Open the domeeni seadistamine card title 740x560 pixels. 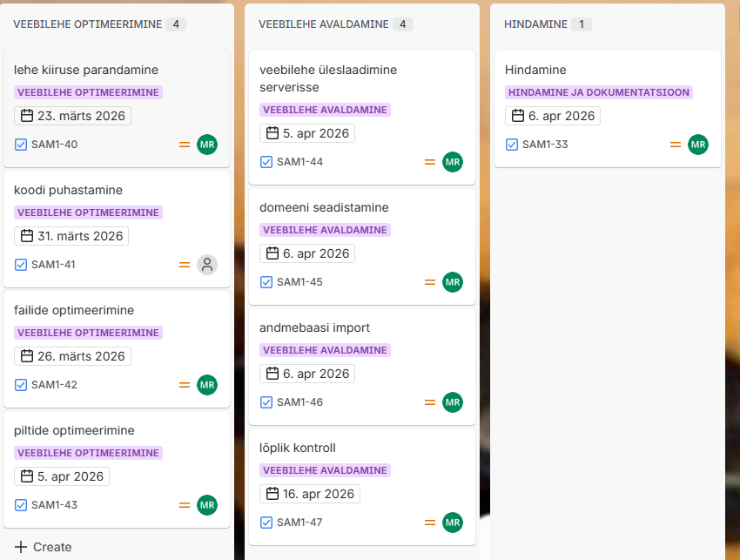point(324,207)
